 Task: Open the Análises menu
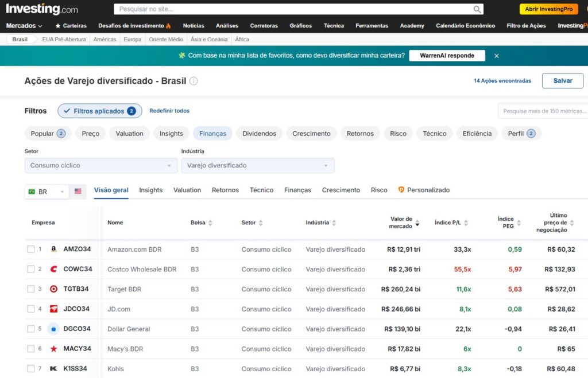tap(227, 26)
